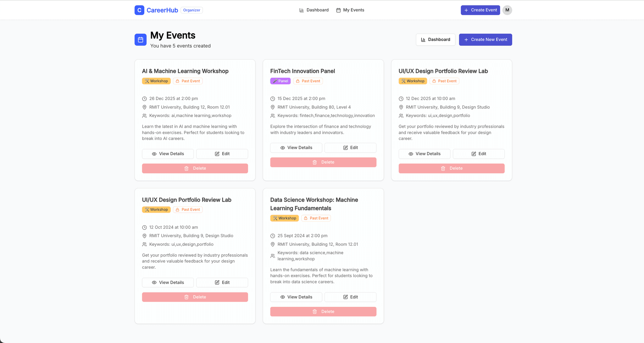This screenshot has height=343, width=644.
Task: Click the clock icon on AI & Machine Learning Workshop
Action: click(x=144, y=98)
